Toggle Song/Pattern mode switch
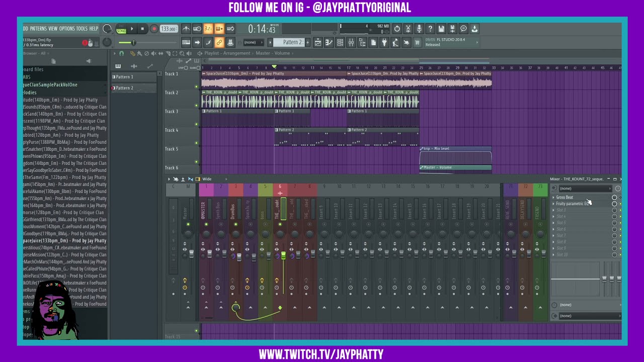This screenshot has height=362, width=644. coord(121,29)
